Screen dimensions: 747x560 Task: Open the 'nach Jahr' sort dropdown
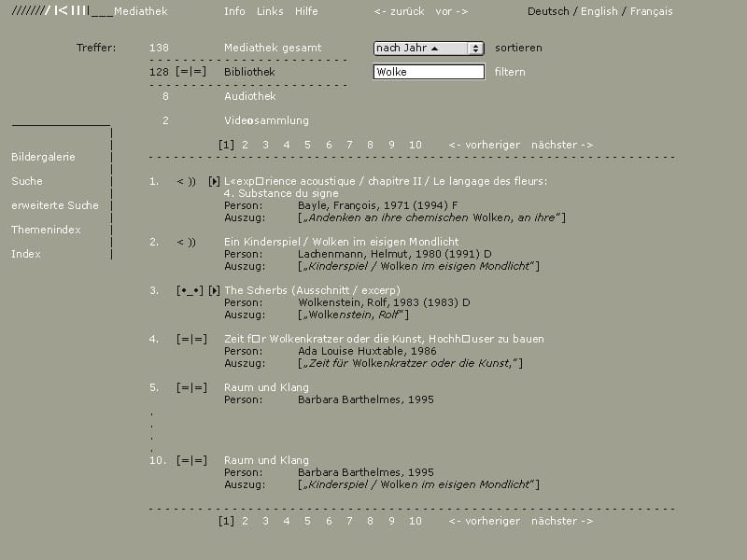pyautogui.click(x=429, y=49)
